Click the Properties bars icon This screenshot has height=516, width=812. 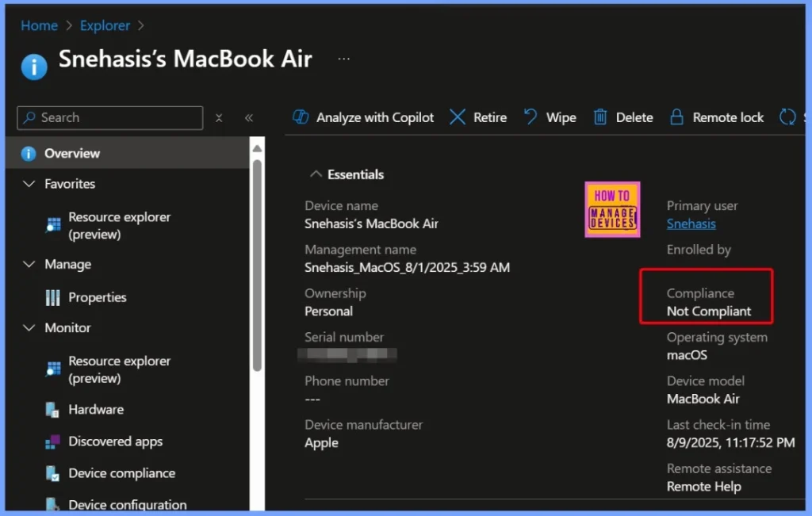point(53,297)
